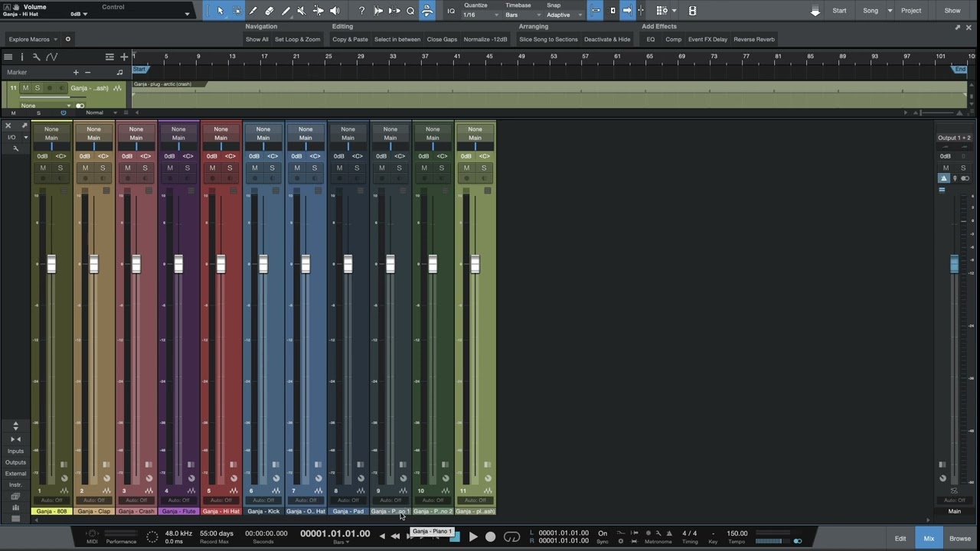Adjust the Ganja - Kick channel fader

pyautogui.click(x=263, y=264)
